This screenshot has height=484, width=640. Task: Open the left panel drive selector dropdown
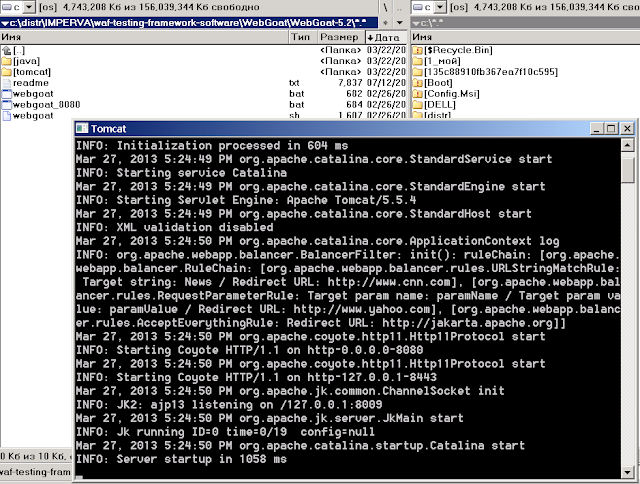point(29,7)
